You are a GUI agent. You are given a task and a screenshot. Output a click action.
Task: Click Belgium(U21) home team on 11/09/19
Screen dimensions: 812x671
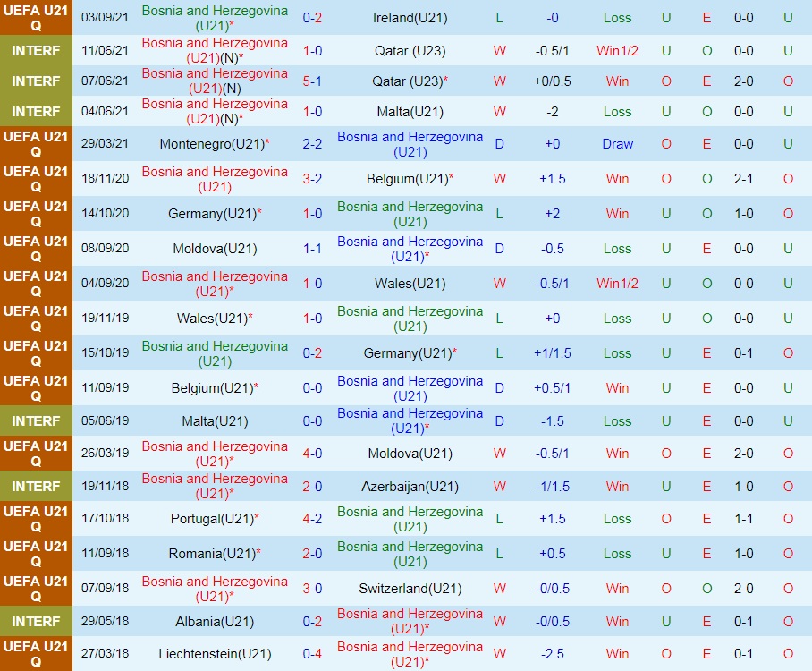click(x=215, y=388)
